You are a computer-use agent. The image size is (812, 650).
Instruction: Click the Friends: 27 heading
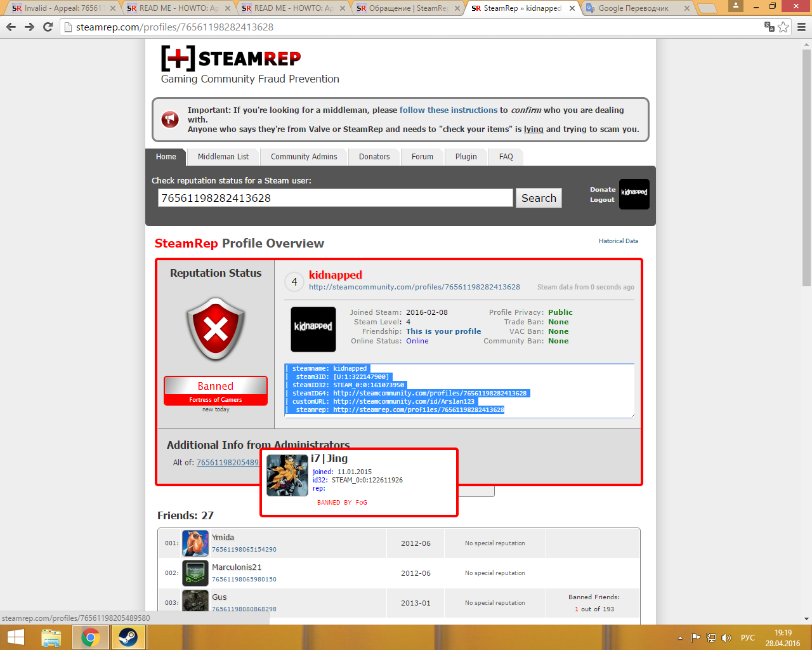pos(185,515)
